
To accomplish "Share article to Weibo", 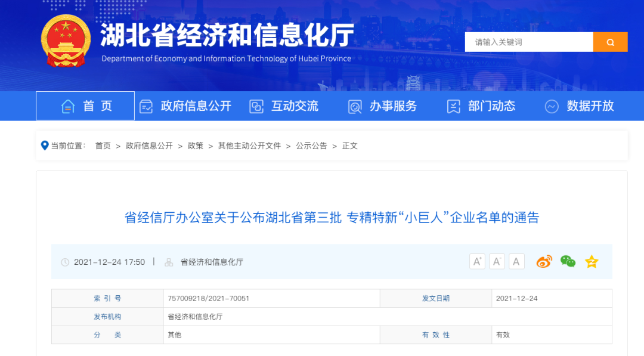I will (544, 261).
